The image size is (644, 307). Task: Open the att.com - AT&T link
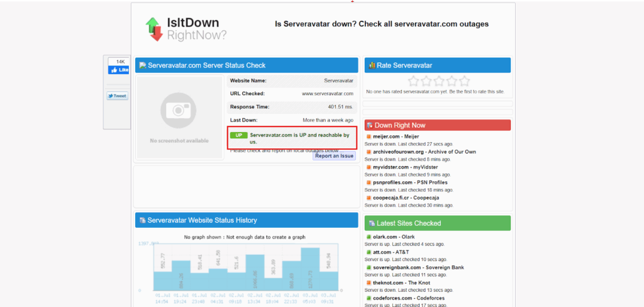pos(391,252)
